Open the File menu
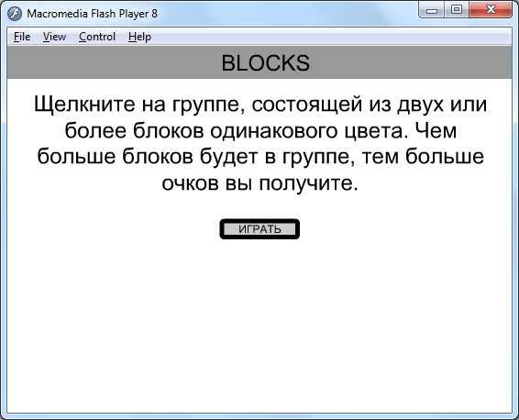The width and height of the screenshot is (519, 420). click(22, 37)
